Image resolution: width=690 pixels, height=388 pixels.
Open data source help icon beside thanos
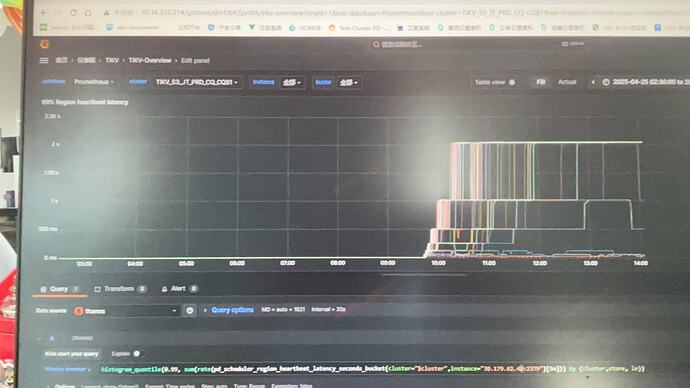coord(190,311)
